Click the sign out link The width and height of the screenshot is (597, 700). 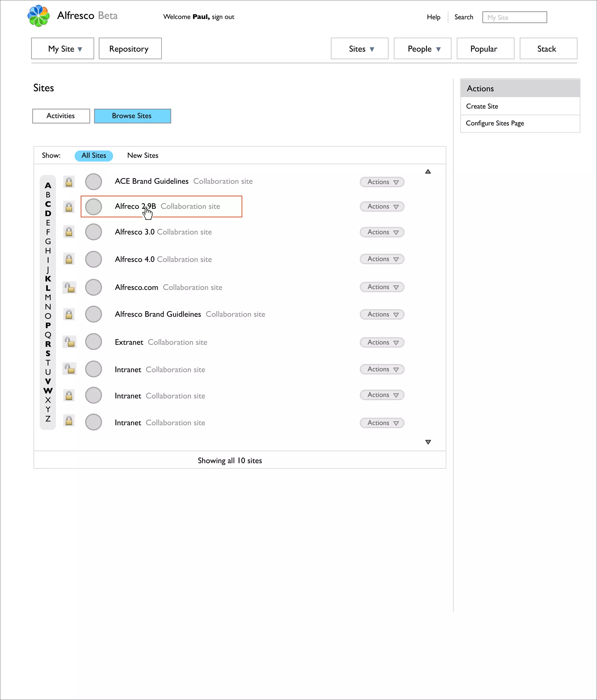tap(223, 17)
